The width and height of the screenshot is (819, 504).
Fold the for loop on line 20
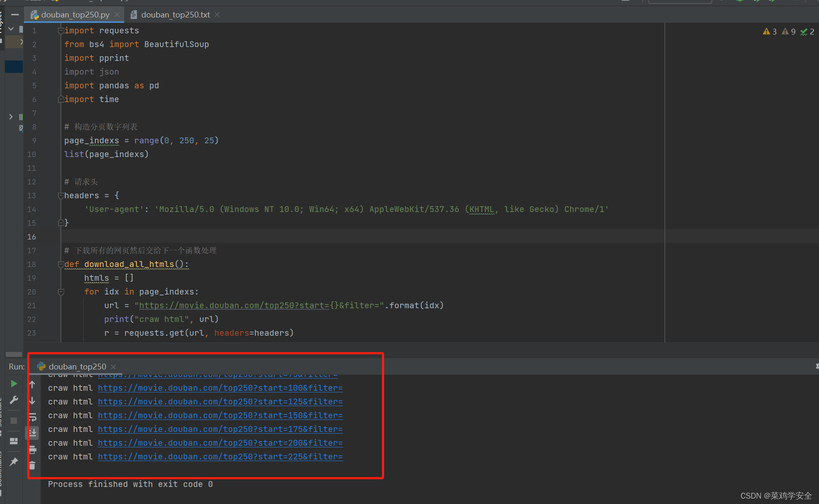pos(61,292)
